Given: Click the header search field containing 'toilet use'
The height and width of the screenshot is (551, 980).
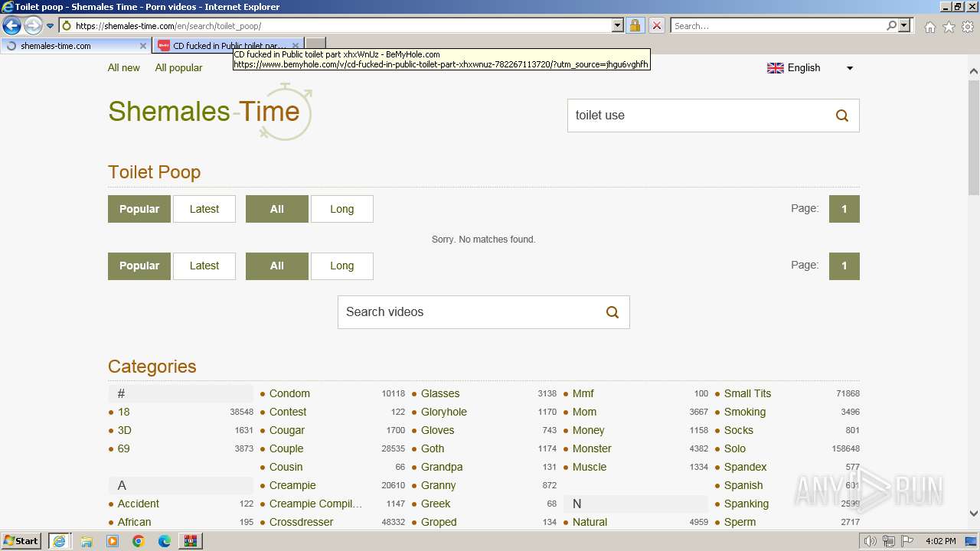Looking at the screenshot, I should tap(697, 116).
